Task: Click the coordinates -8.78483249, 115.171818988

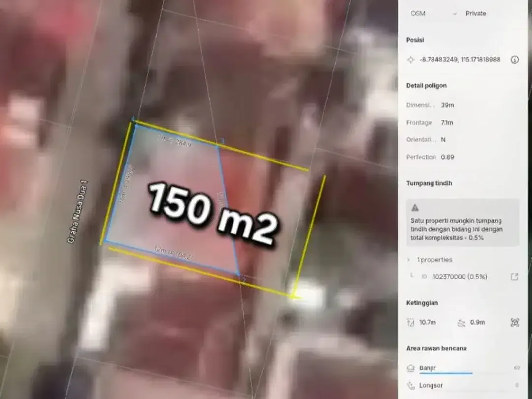Action: pyautogui.click(x=460, y=60)
